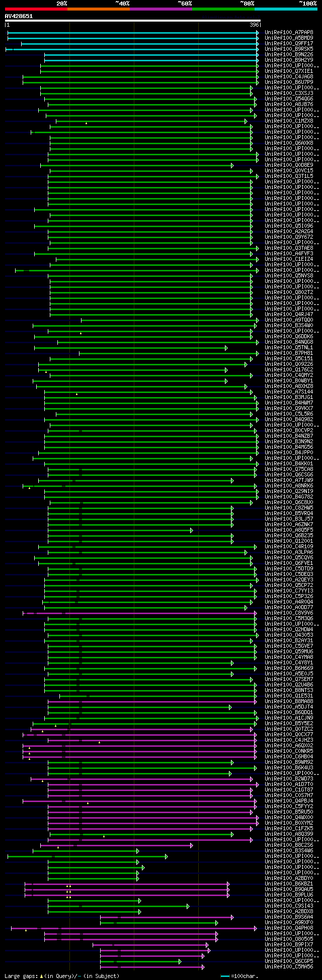Select the UniRef100_C4JHZ3 label
This screenshot has width=322, height=980.
289,740
